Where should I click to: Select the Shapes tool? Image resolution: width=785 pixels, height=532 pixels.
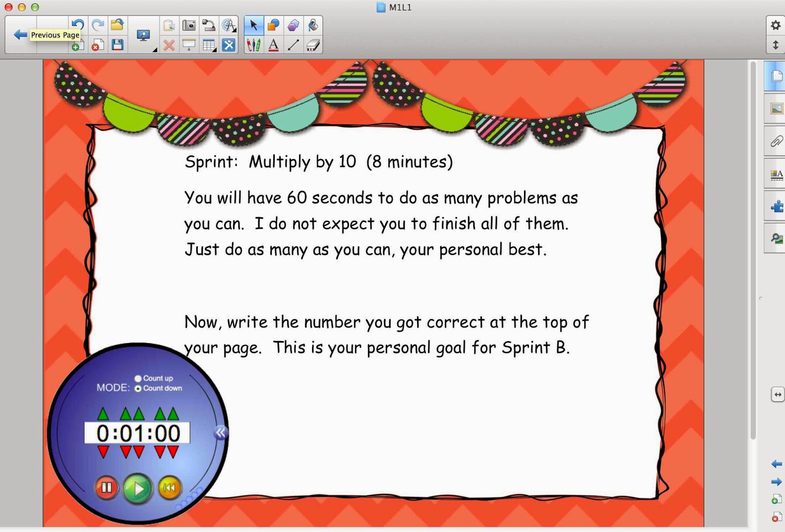[273, 25]
